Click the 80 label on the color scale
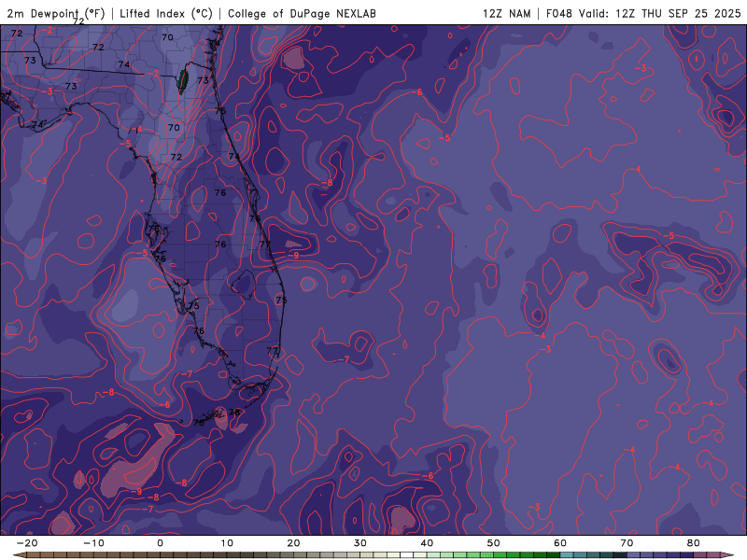This screenshot has width=747, height=560. [x=694, y=543]
